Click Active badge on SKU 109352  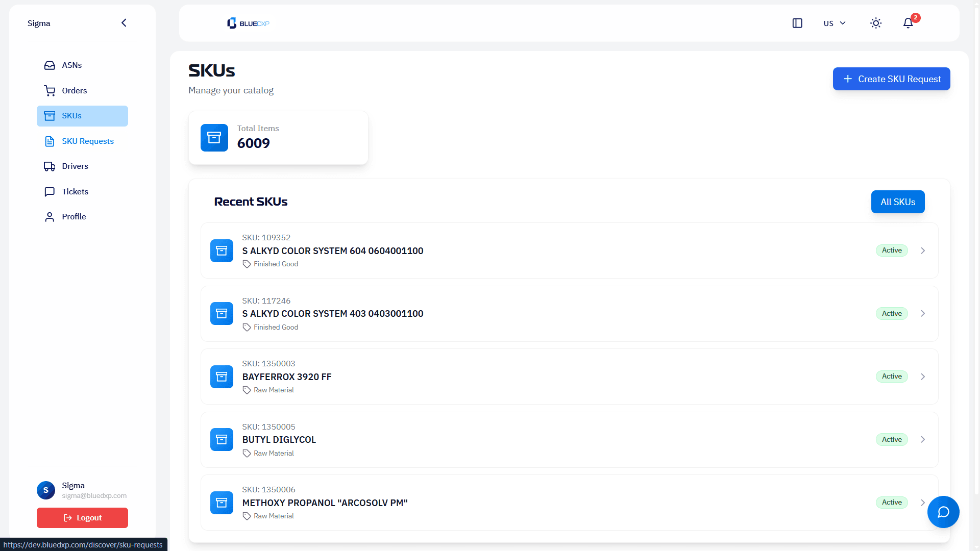point(892,251)
